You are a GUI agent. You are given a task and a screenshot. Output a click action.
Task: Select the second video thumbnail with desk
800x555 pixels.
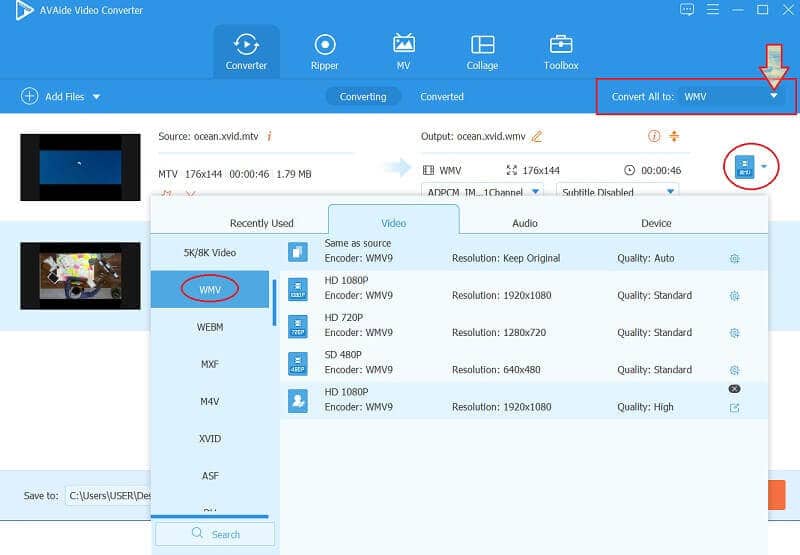[80, 276]
